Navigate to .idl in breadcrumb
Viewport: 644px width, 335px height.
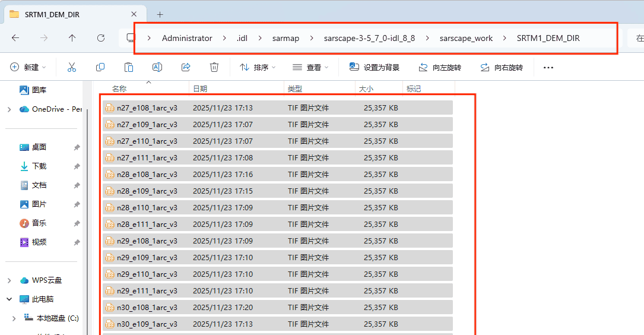242,38
